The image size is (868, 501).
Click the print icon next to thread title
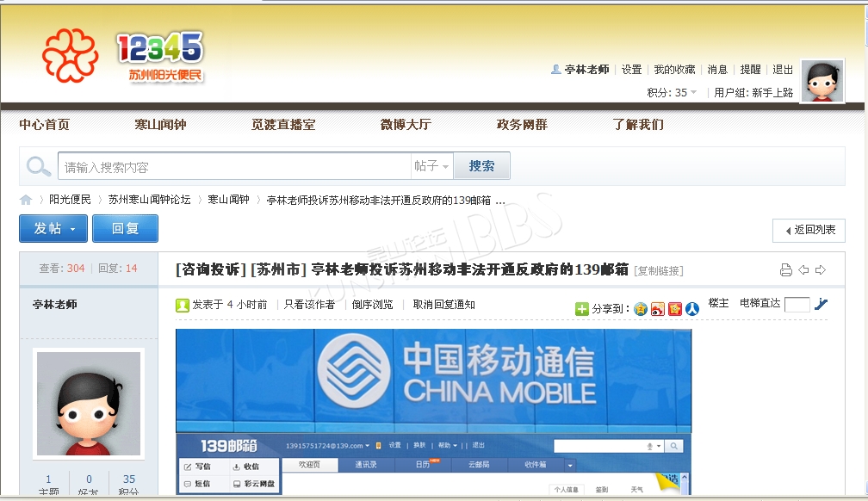785,270
